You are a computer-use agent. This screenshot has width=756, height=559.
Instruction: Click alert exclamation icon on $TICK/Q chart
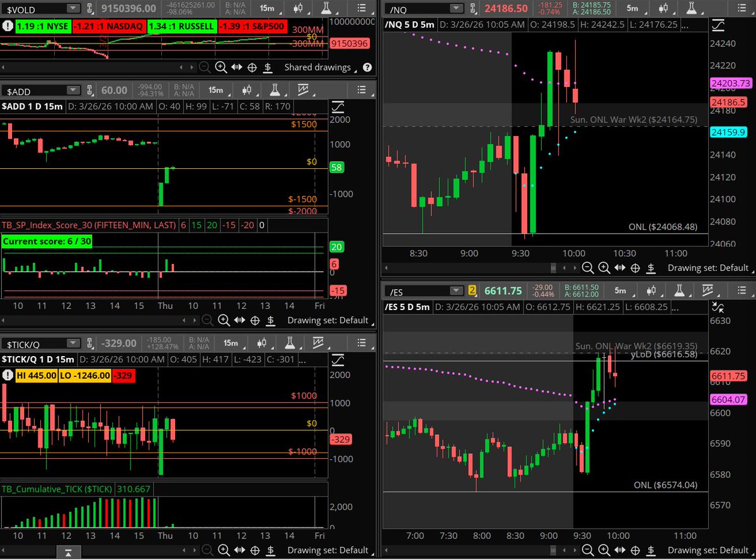click(x=7, y=375)
